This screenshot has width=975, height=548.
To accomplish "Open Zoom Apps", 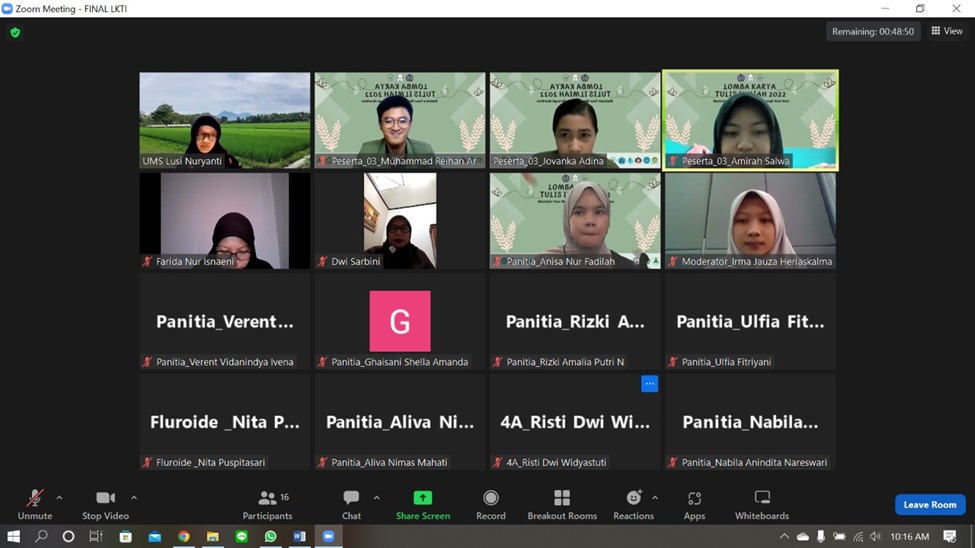I will coord(694,504).
